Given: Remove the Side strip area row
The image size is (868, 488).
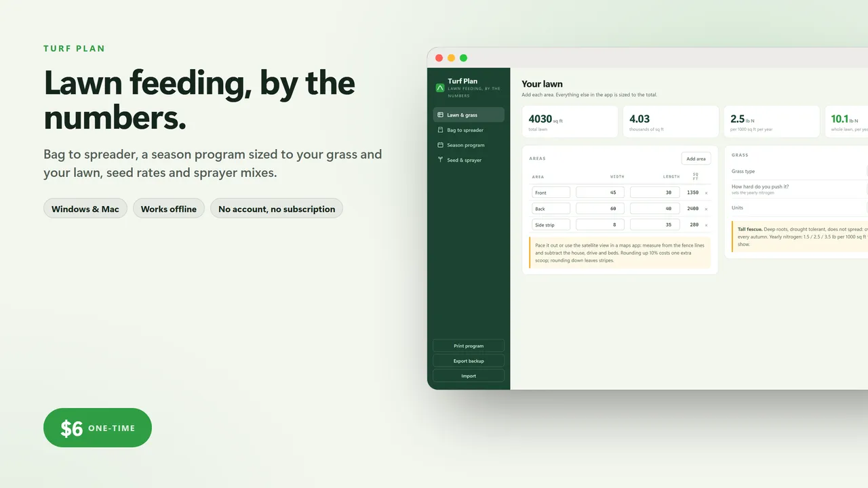Looking at the screenshot, I should (x=706, y=225).
